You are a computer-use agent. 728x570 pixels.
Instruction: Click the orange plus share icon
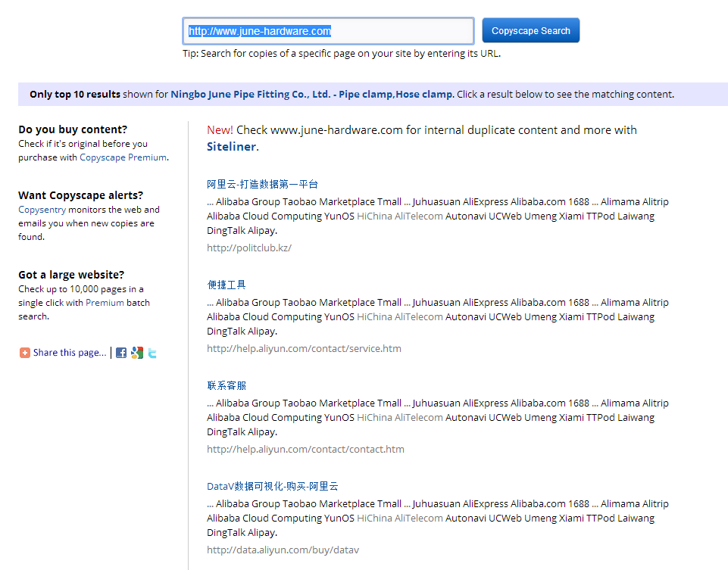coord(24,353)
